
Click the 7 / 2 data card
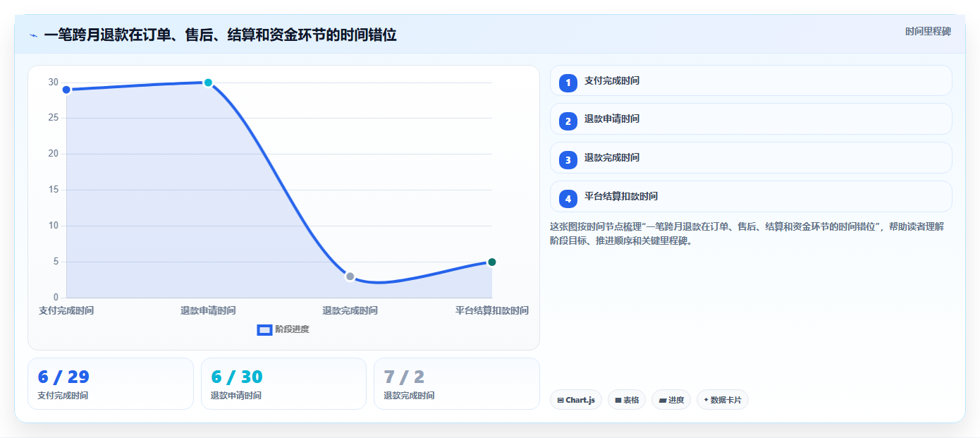[457, 384]
